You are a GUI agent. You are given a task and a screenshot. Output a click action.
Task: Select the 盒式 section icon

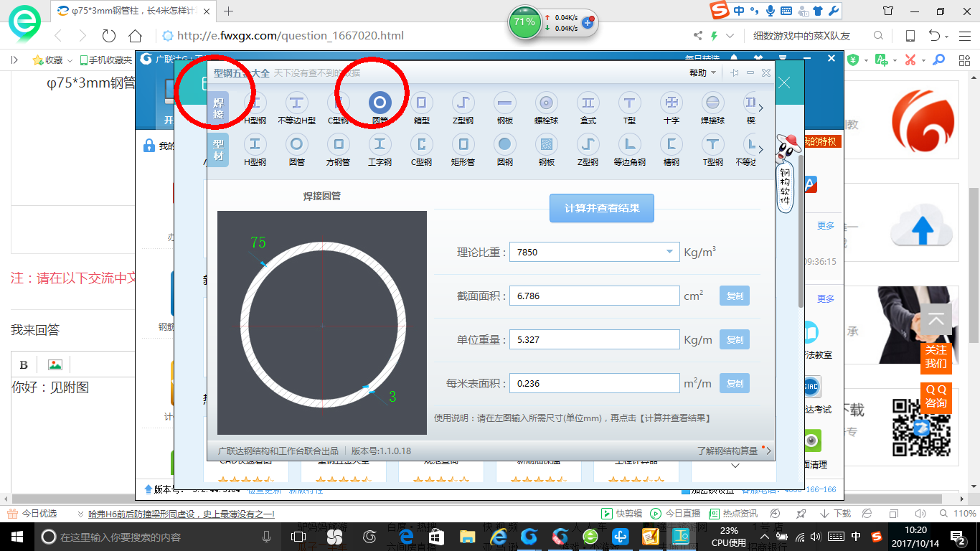588,108
